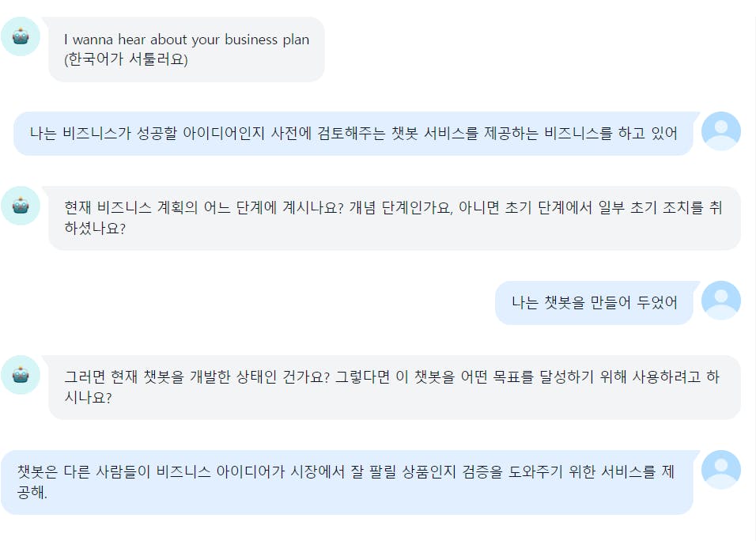
Task: Click the bot avatar next to '그러면 현재 챗봇을' message
Action: point(21,375)
